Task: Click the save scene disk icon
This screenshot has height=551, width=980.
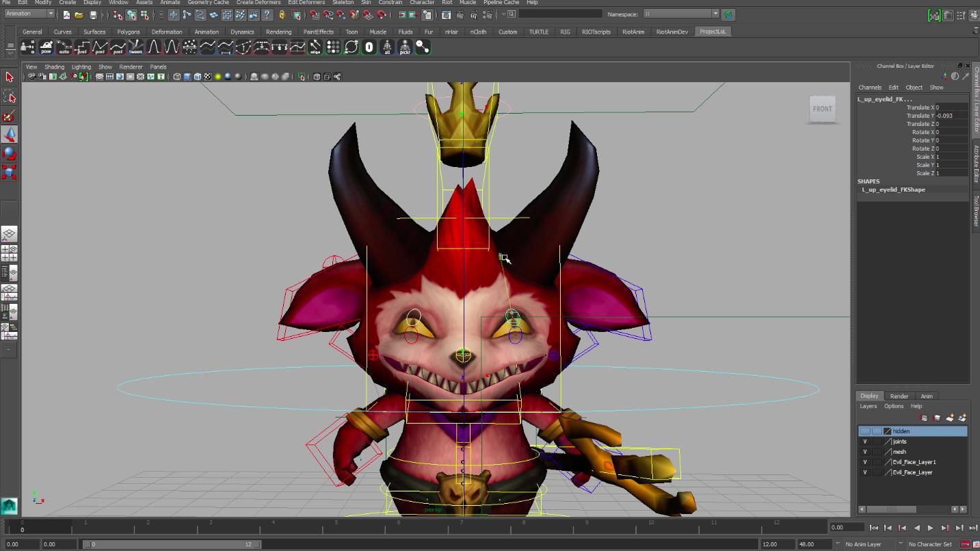Action: tap(93, 14)
